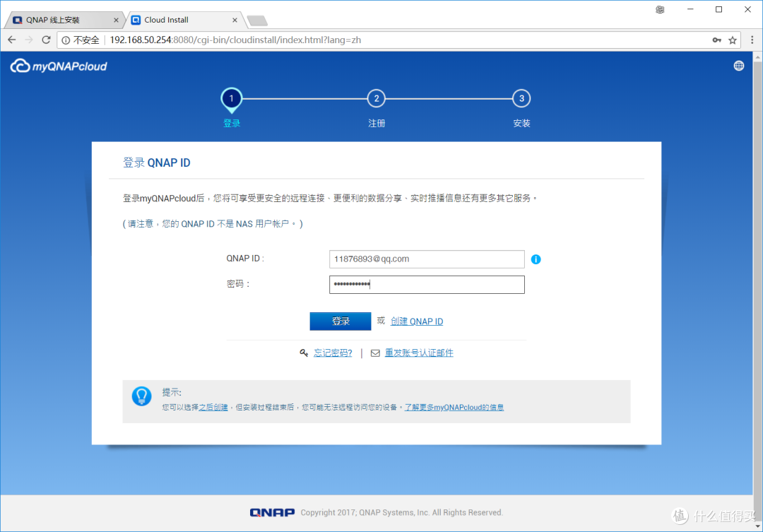Click the 登录 login button
Viewport: 763px width, 532px height.
(340, 321)
